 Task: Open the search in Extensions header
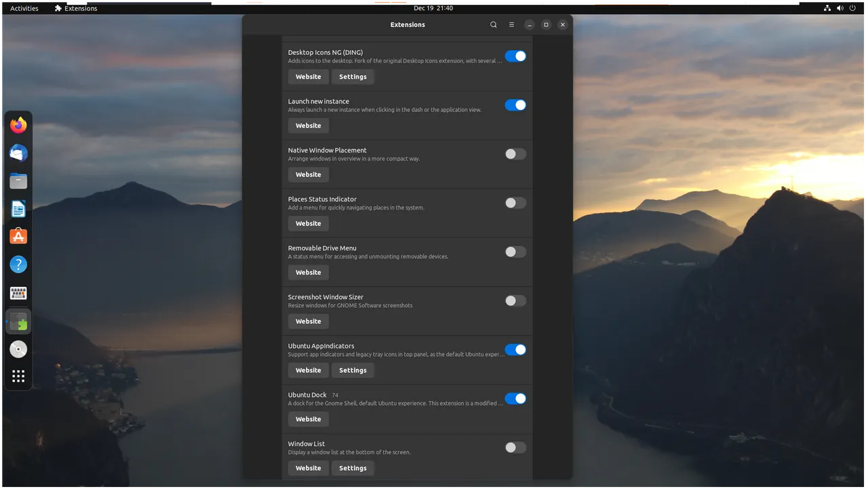pyautogui.click(x=494, y=24)
